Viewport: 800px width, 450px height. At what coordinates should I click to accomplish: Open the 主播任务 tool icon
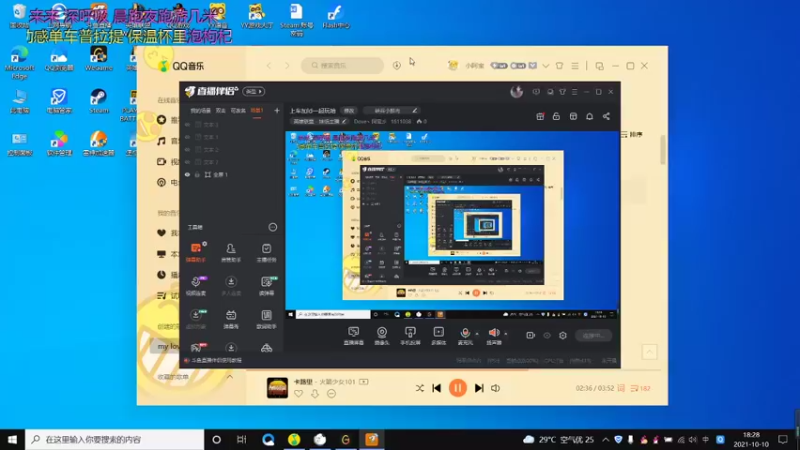coord(266,252)
